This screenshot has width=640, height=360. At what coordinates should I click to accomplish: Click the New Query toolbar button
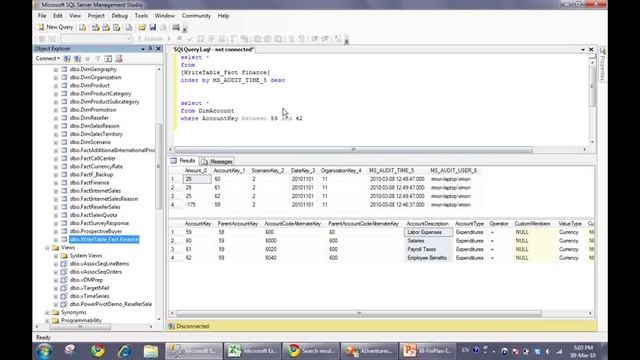pyautogui.click(x=56, y=27)
